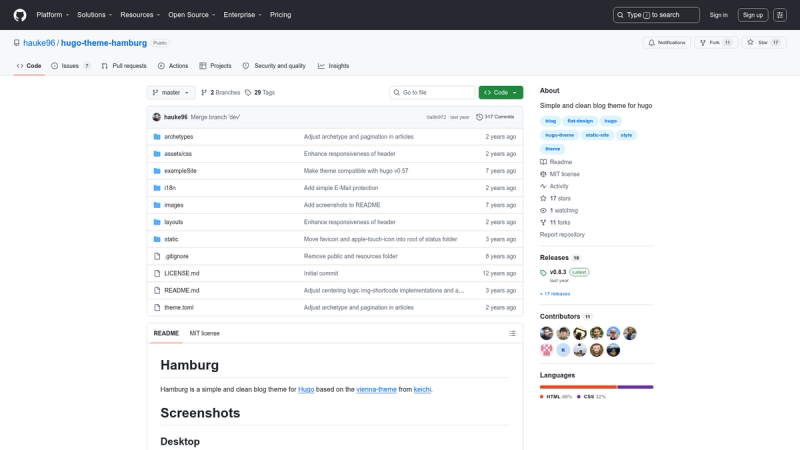Open the README.md file
800x450 pixels.
182,290
